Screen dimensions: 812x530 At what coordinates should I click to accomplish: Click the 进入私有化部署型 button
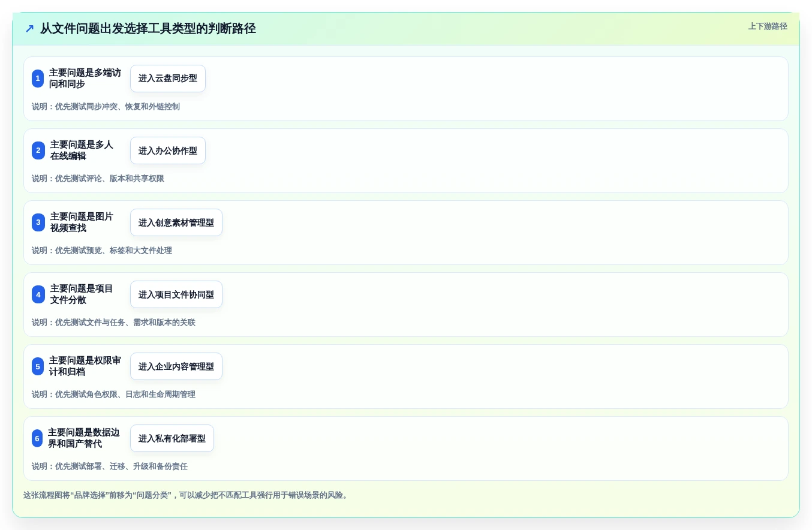[x=172, y=438]
